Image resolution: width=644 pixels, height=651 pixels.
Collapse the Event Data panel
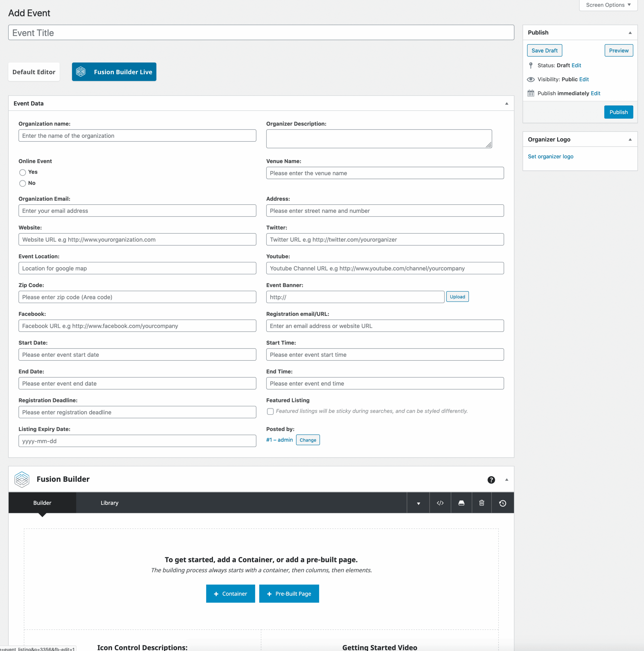[506, 103]
